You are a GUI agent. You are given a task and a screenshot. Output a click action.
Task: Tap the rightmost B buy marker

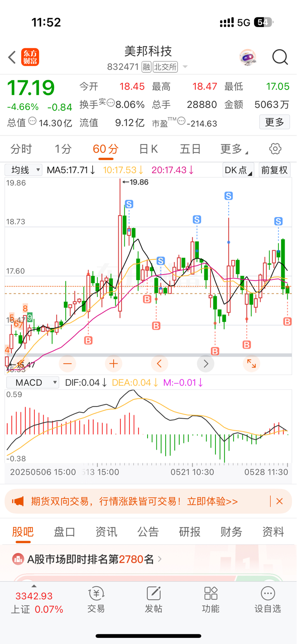point(287,321)
